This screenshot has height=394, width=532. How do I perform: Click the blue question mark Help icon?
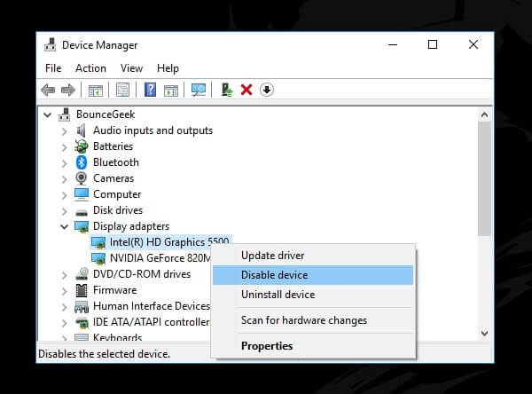(x=151, y=90)
